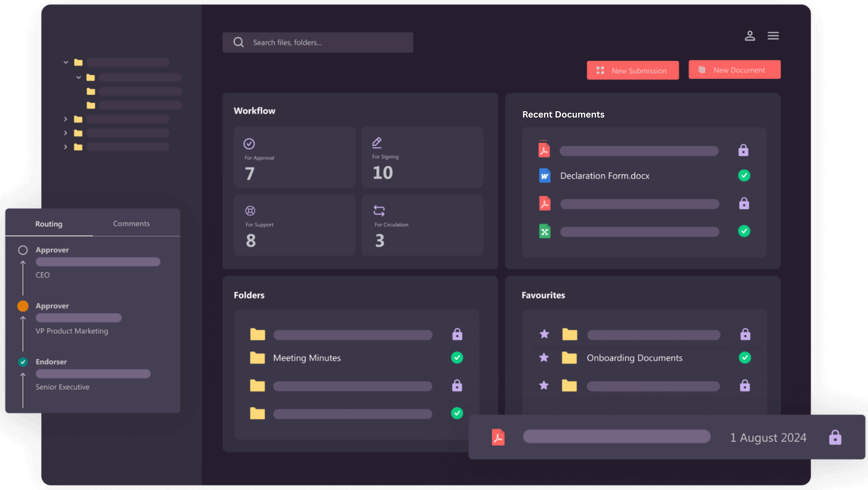Viewport: 868px width, 490px height.
Task: Select the empty circle for CEO Approver
Action: coord(23,250)
